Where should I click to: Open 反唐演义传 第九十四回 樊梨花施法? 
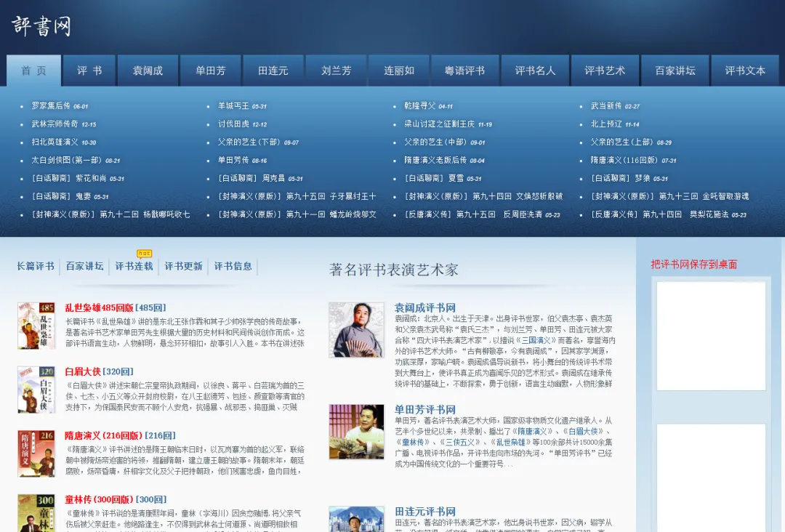coord(659,214)
